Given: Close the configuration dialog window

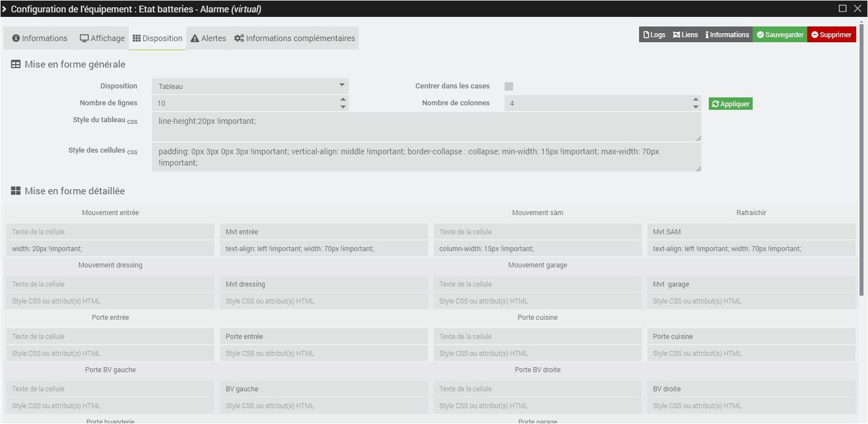Looking at the screenshot, I should (x=857, y=8).
